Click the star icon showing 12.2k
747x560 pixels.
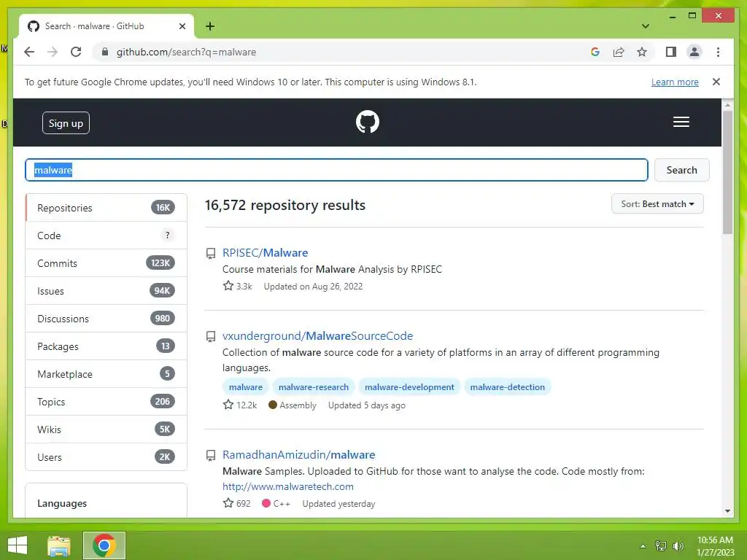point(228,405)
